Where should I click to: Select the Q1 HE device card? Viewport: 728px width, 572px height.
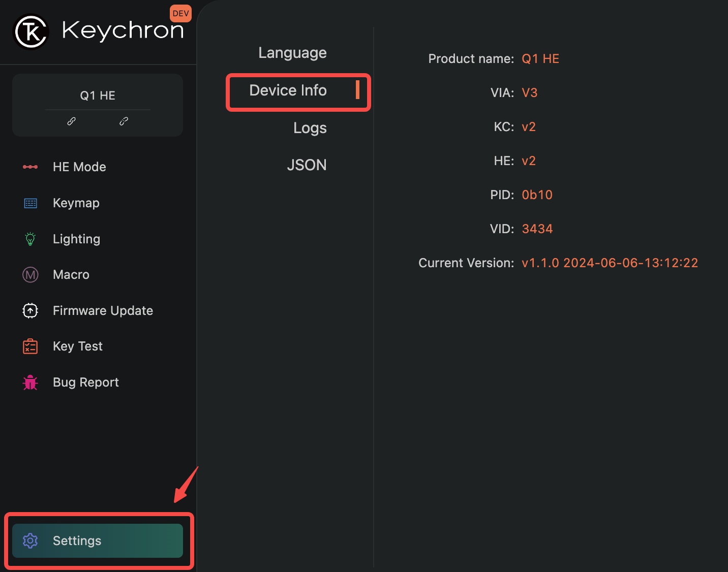tap(98, 105)
